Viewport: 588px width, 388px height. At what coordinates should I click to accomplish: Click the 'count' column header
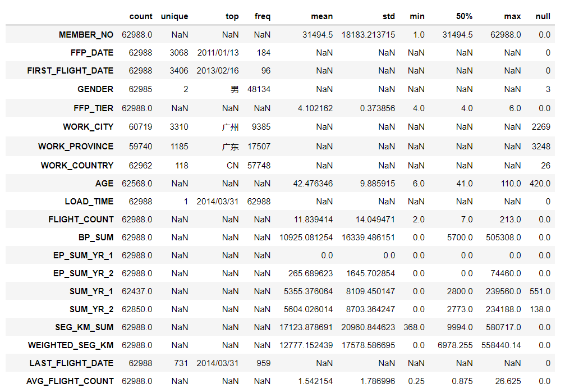[x=140, y=16]
